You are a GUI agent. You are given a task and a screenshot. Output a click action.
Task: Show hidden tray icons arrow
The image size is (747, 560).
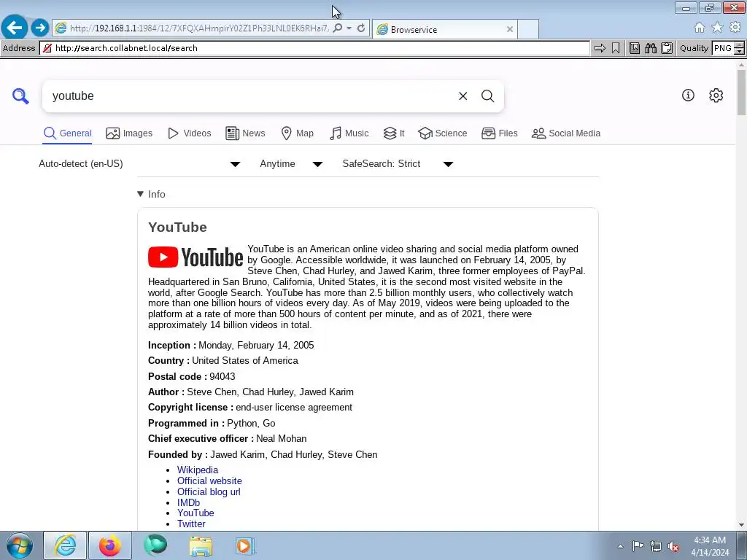(620, 546)
